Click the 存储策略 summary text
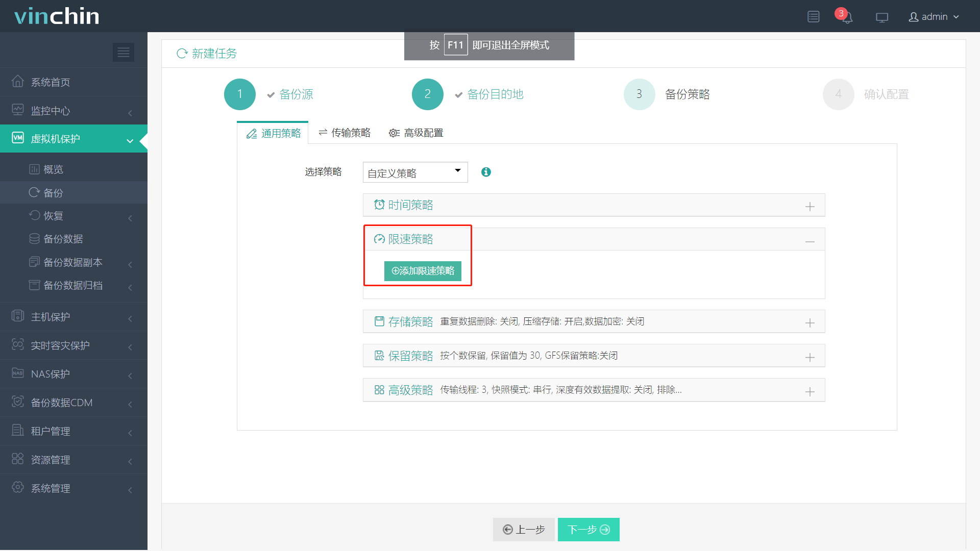 [x=542, y=321]
